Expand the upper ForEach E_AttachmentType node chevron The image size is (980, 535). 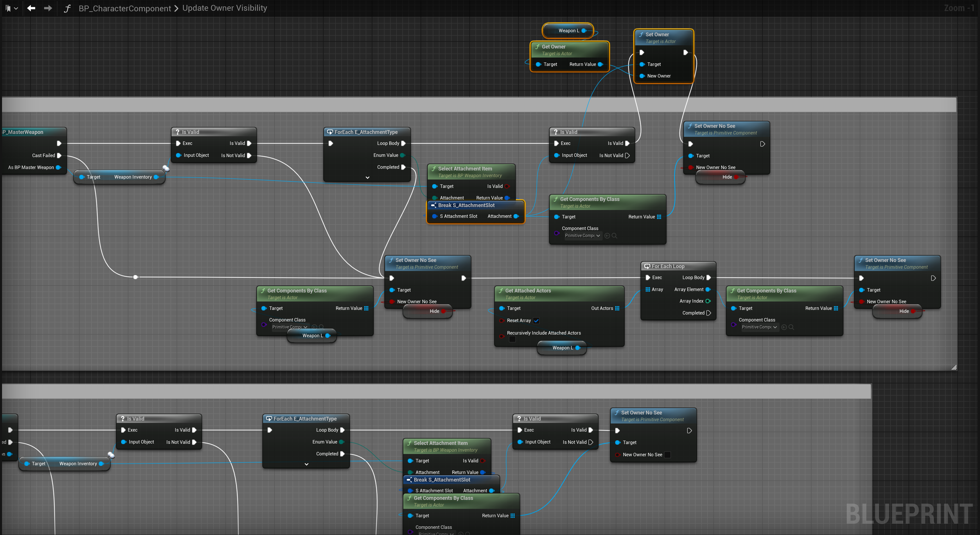coord(367,178)
